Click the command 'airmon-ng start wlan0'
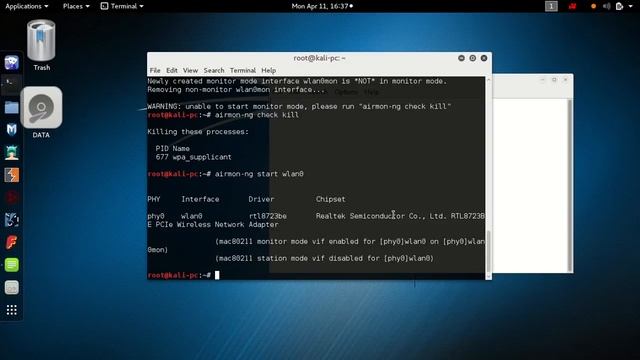The height and width of the screenshot is (360, 640). (x=259, y=174)
